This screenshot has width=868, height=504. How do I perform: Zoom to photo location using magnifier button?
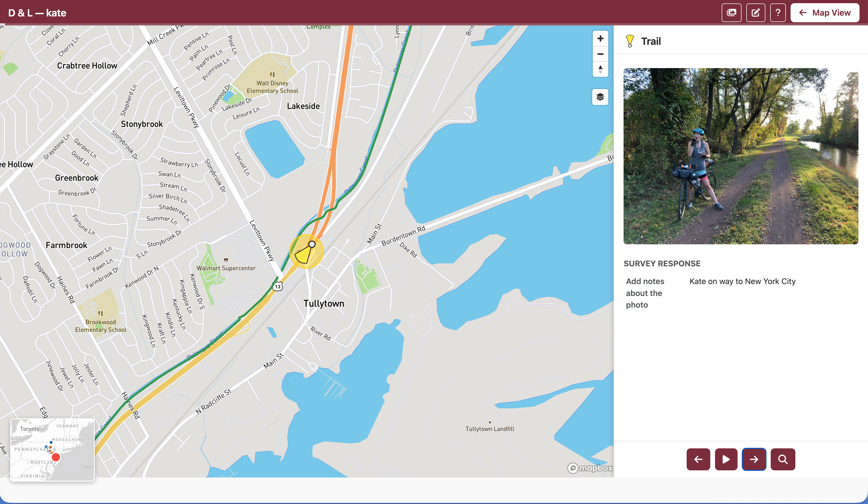(783, 459)
